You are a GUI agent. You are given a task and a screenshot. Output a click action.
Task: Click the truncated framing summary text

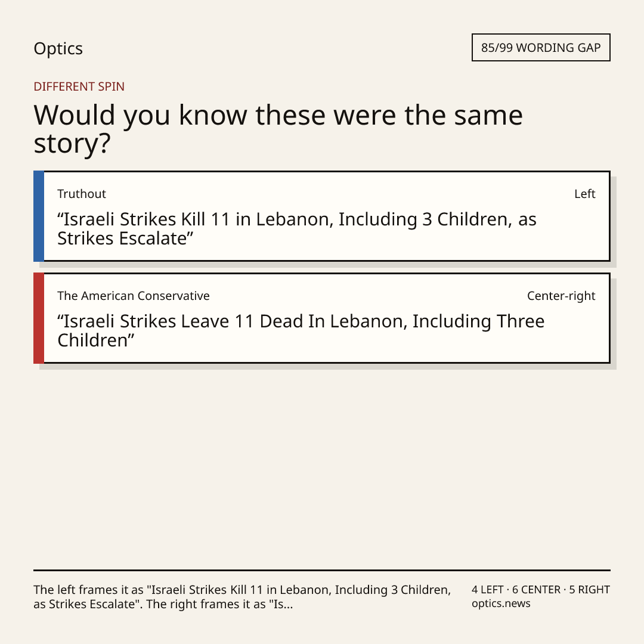point(242,597)
